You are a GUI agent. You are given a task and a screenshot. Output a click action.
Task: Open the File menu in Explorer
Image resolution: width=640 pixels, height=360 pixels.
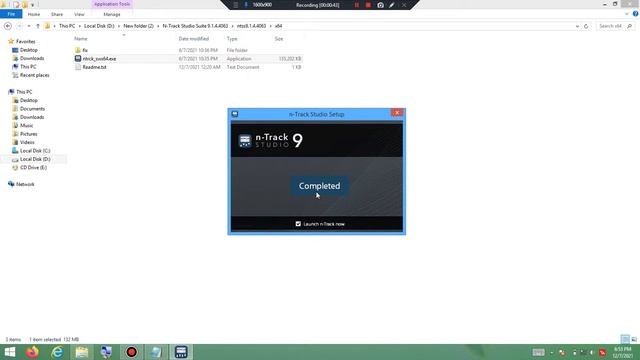point(11,14)
